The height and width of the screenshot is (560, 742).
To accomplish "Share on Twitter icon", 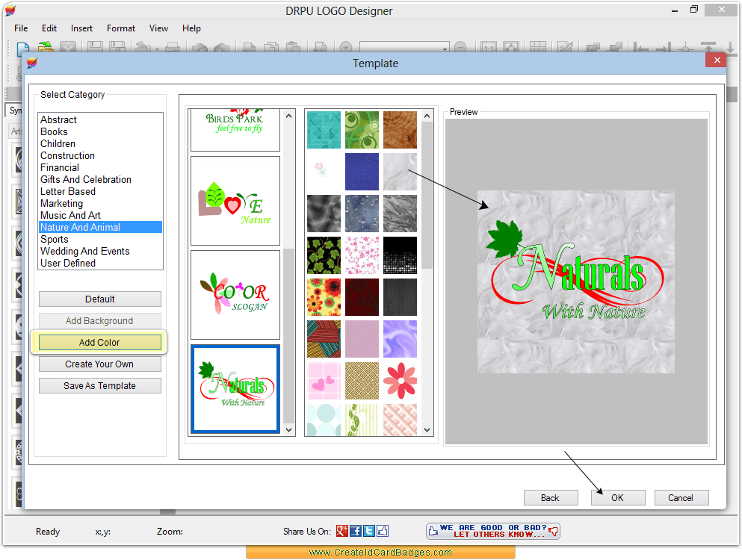I will [x=369, y=531].
